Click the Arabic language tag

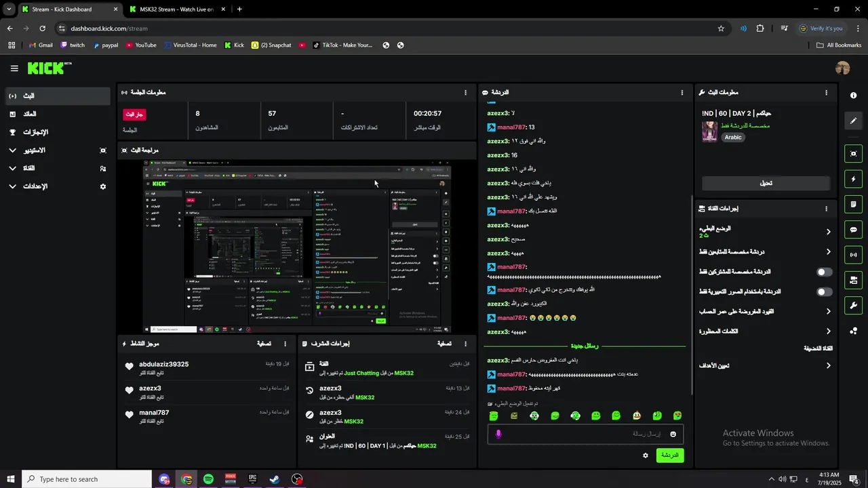coord(733,137)
